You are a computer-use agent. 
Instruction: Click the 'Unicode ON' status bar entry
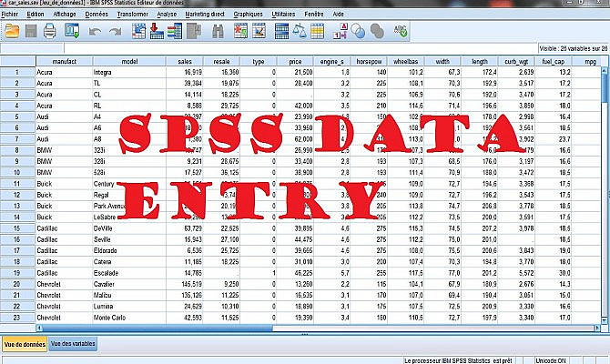[x=551, y=360]
